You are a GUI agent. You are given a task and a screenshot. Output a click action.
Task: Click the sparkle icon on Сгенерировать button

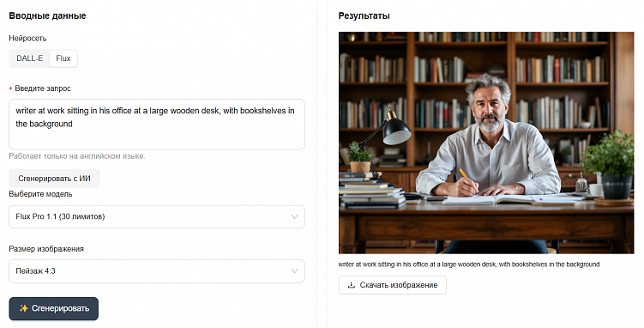(23, 308)
